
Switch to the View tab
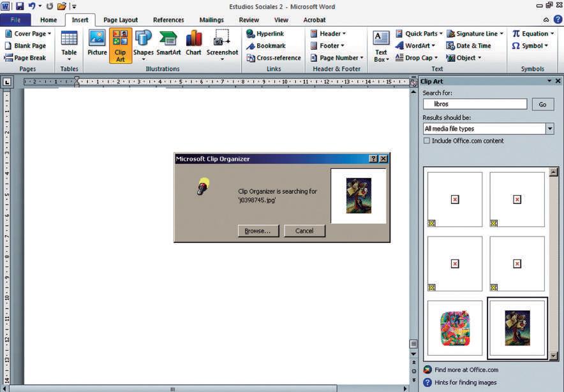point(281,20)
